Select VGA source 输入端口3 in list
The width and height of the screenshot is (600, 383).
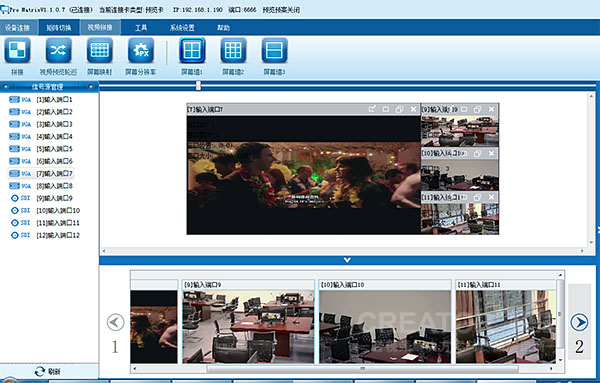(41, 124)
